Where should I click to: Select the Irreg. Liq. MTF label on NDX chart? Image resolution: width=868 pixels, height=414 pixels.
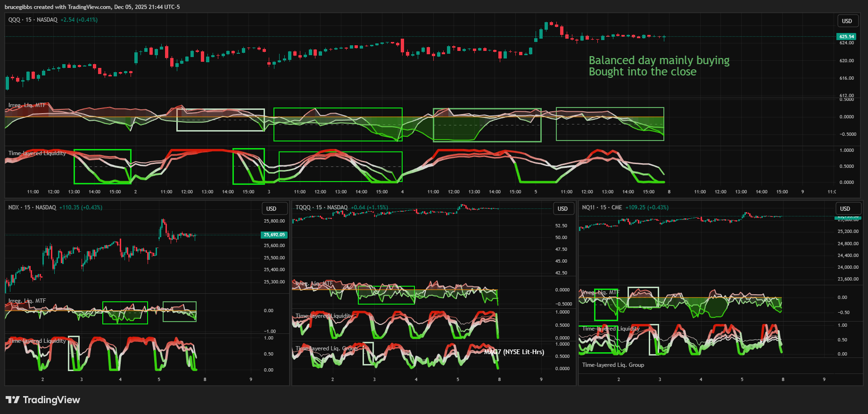click(27, 301)
